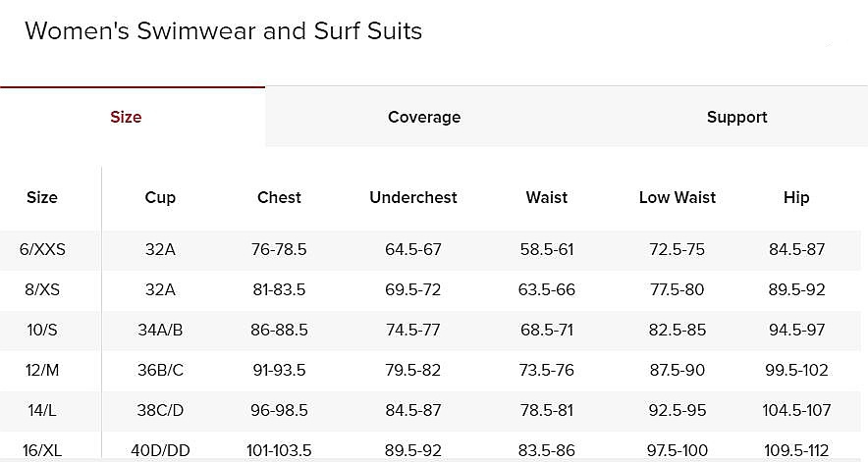This screenshot has height=462, width=868.
Task: Switch to the Coverage tab
Action: pos(424,117)
